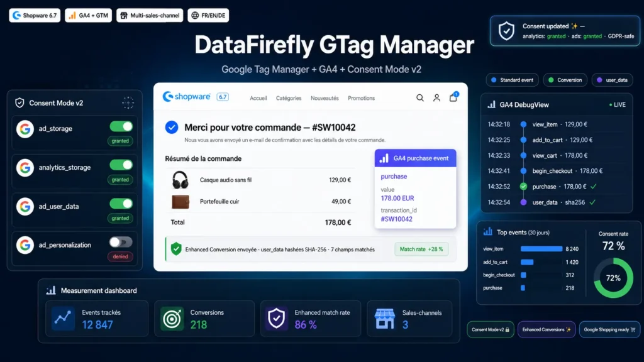Select the begin_checkout 178,00 € DebugView row
Image resolution: width=644 pixels, height=362 pixels.
[x=557, y=171]
